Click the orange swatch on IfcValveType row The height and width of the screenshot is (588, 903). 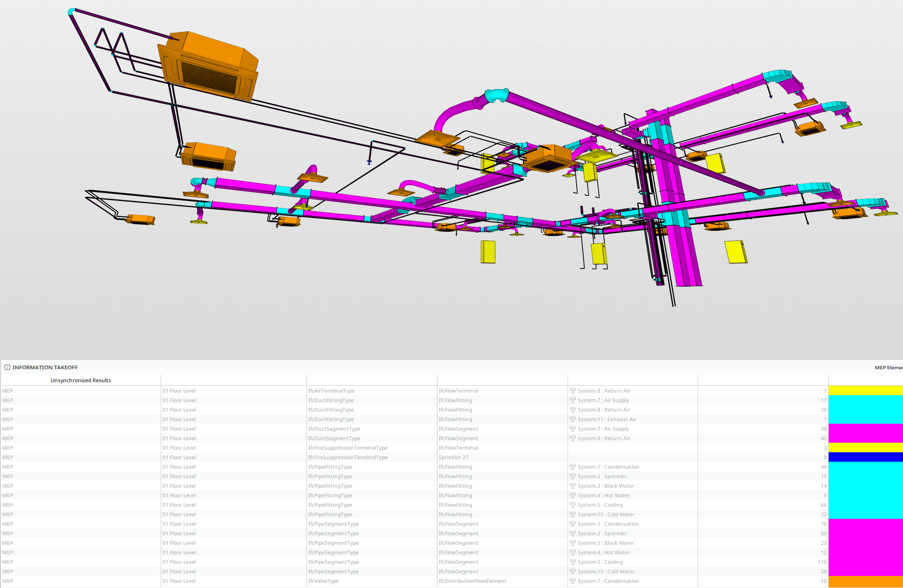pyautogui.click(x=865, y=581)
